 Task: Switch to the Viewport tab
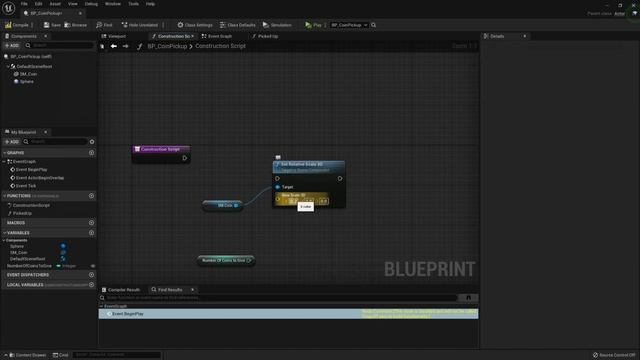tap(114, 36)
